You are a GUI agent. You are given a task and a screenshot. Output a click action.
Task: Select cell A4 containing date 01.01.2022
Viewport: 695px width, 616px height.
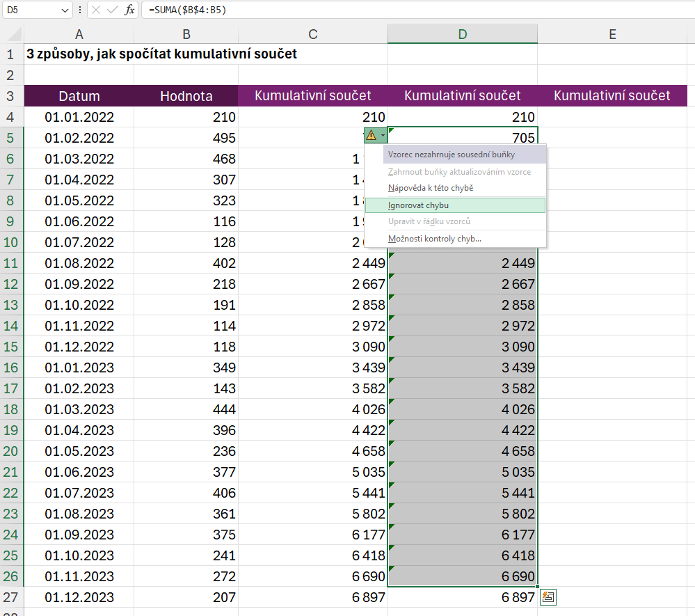coord(79,117)
